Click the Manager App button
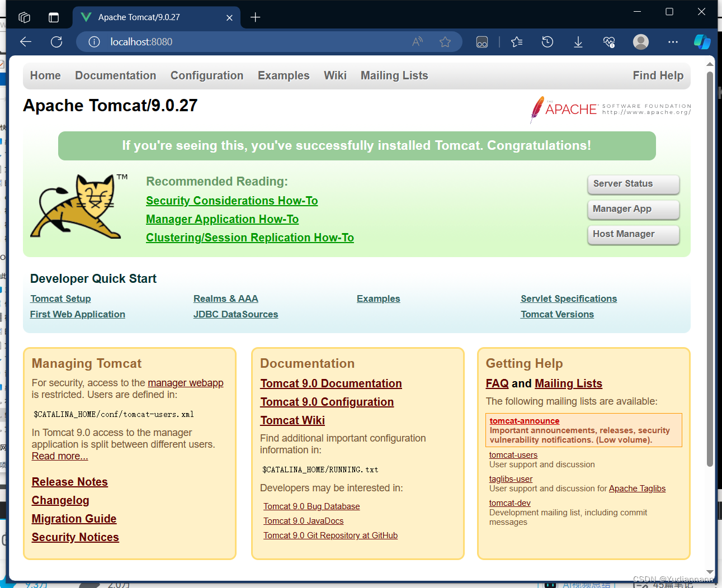 634,209
